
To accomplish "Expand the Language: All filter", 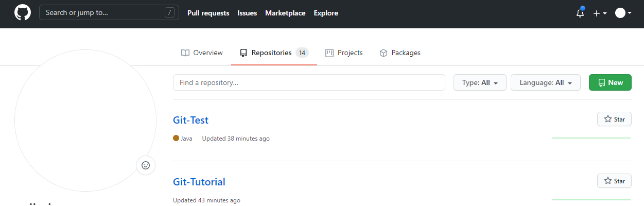I will 546,82.
